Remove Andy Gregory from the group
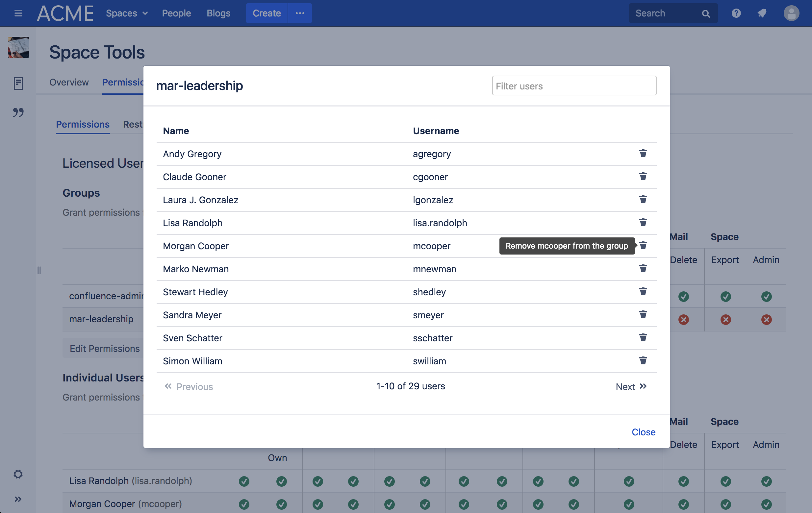The height and width of the screenshot is (513, 812). (643, 154)
